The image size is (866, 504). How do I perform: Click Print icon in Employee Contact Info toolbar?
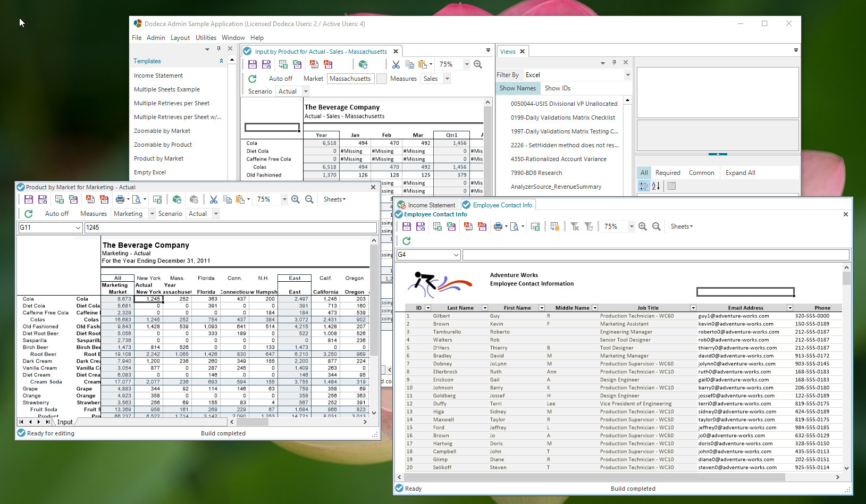click(x=498, y=226)
